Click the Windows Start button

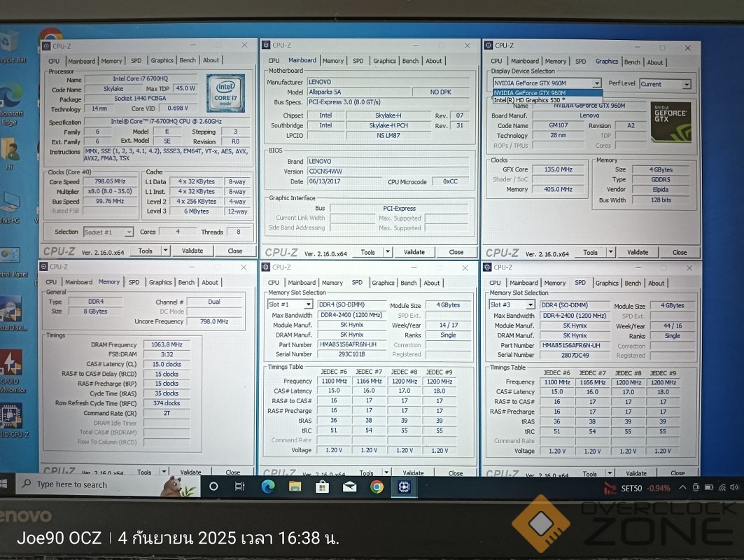[4, 484]
